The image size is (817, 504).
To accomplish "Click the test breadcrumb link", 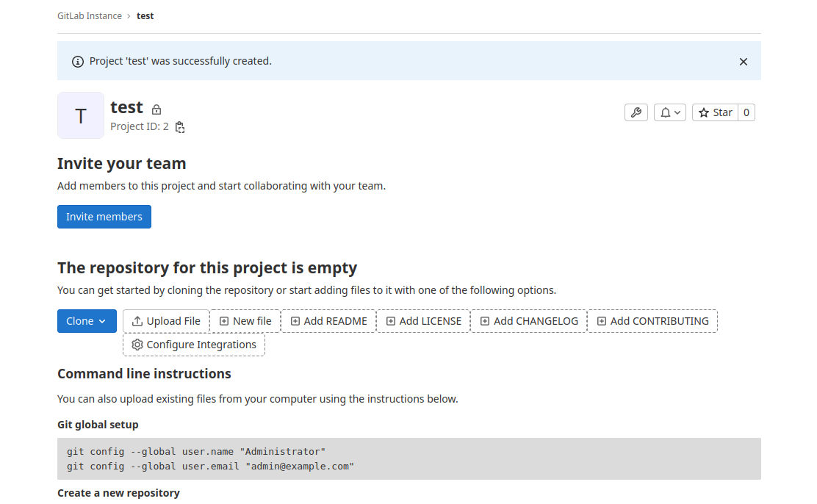I will 145,16.
